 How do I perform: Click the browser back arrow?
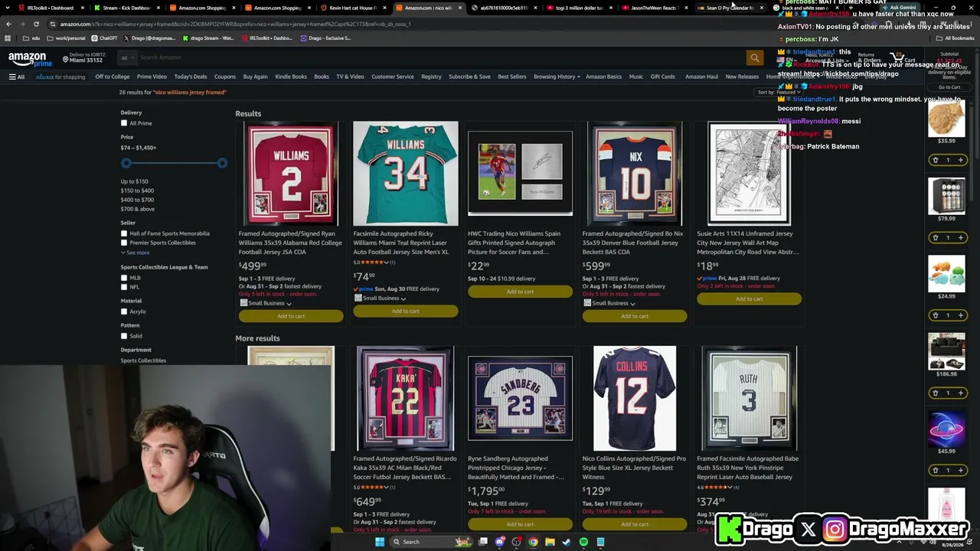8,24
